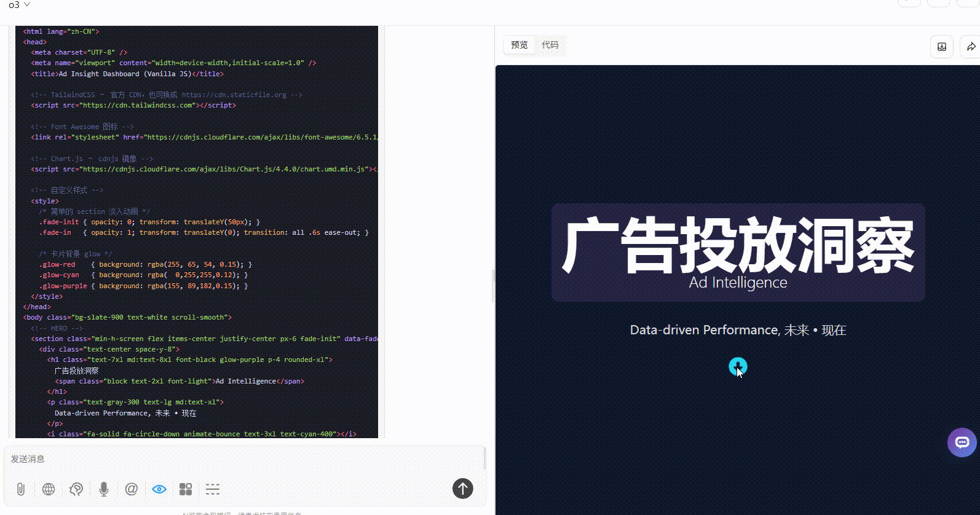Click the 广告投放洞察 headline in preview

point(738,245)
